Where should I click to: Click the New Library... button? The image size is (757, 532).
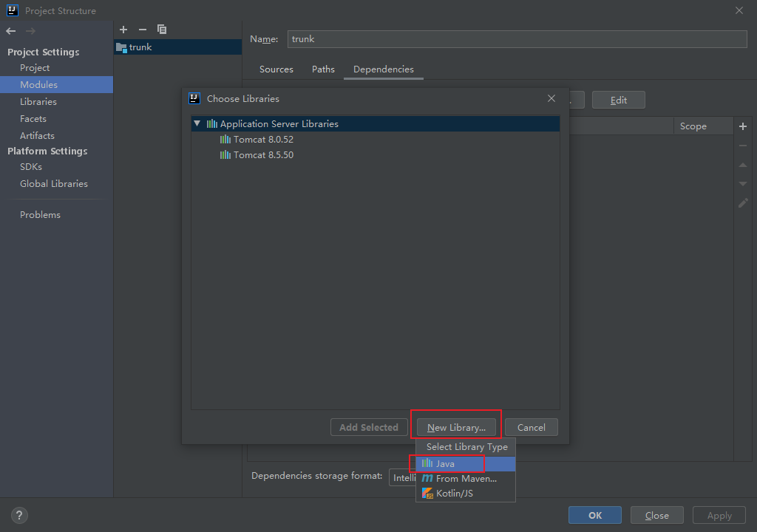(456, 427)
